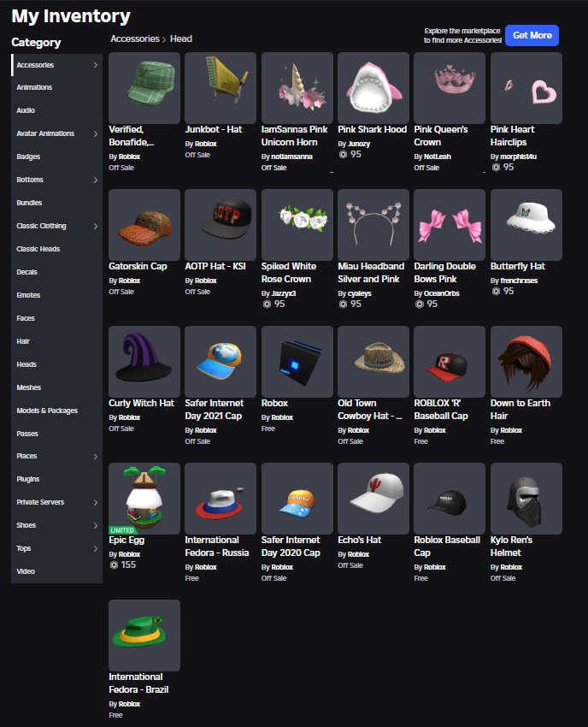Open the Miau Headband Silver and Pink image
The height and width of the screenshot is (727, 588).
coord(373,224)
